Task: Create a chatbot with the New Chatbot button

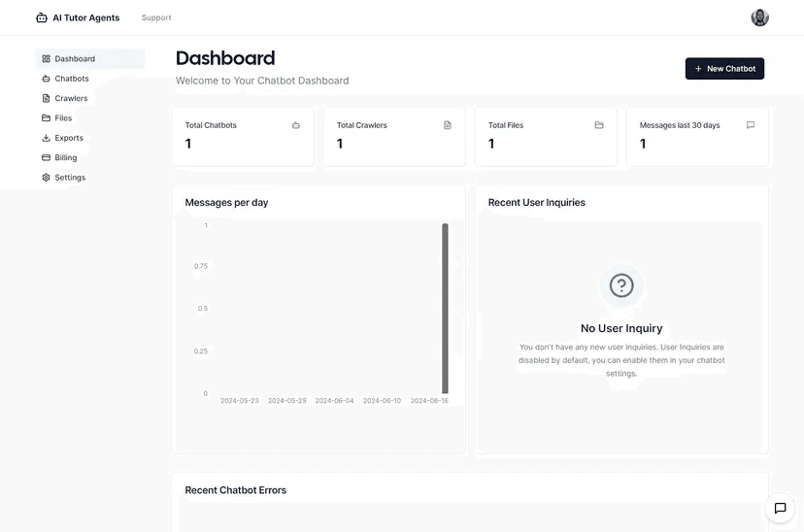Action: click(x=724, y=69)
